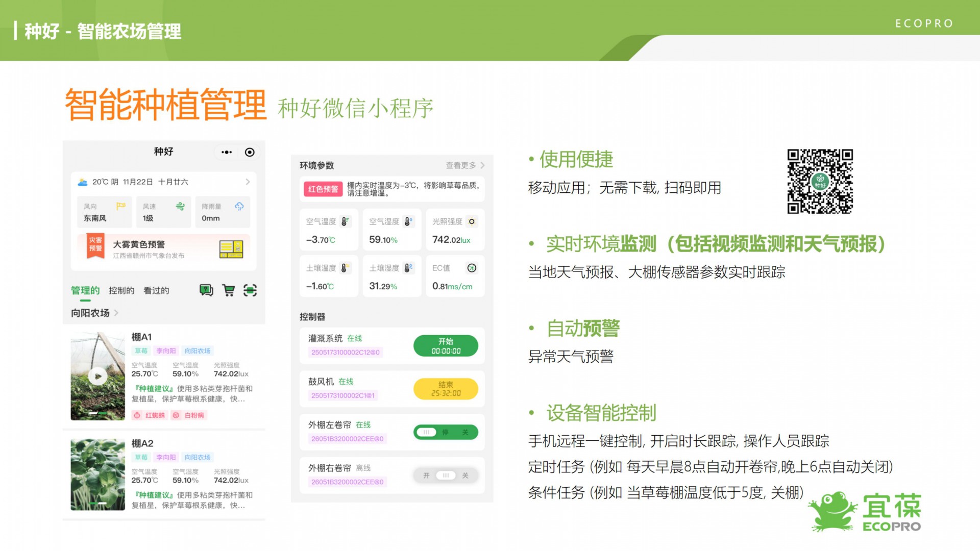The width and height of the screenshot is (980, 551).
Task: Click the 742.02lux value in 环境参数
Action: click(451, 240)
